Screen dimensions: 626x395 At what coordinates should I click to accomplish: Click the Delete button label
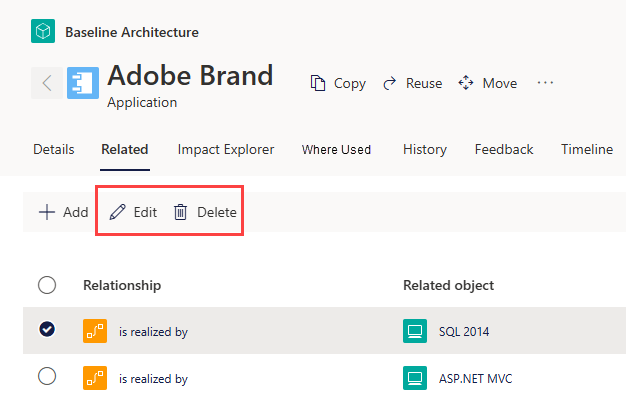[217, 212]
